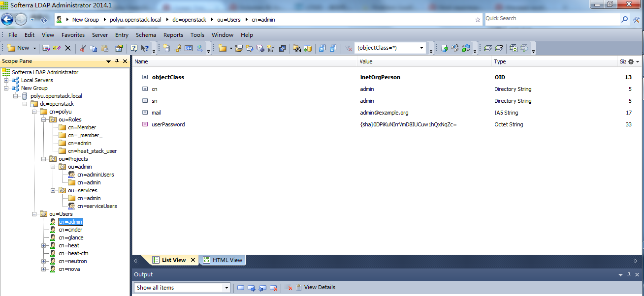This screenshot has width=644, height=296.
Task: Open the Schema menu
Action: coord(146,35)
